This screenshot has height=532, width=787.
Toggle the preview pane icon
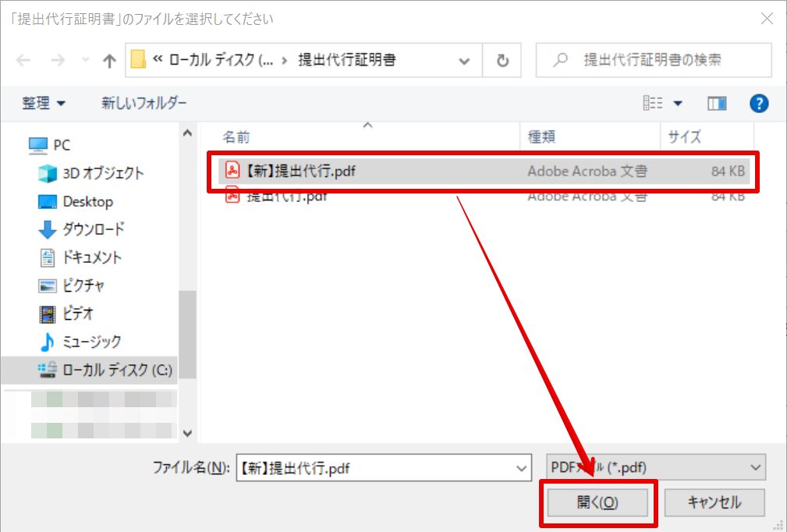click(717, 104)
